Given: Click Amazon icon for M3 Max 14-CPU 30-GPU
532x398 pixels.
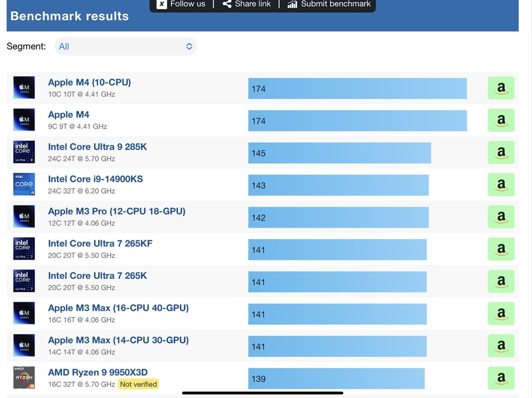Looking at the screenshot, I should click(x=501, y=346).
